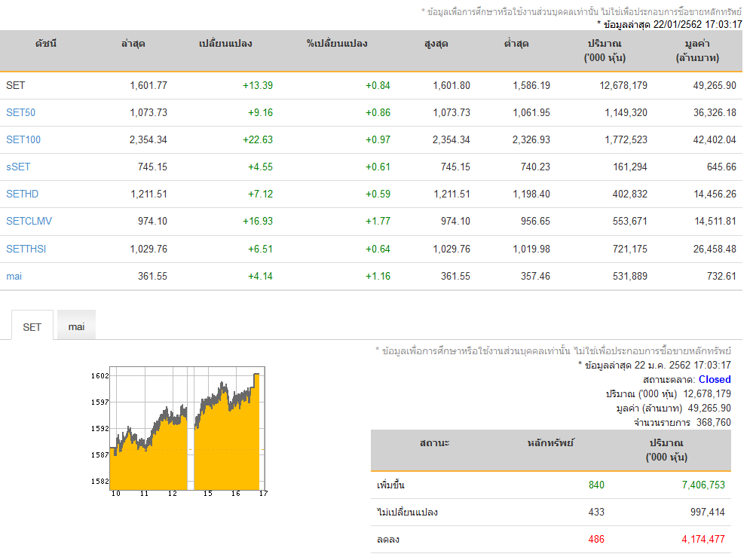The width and height of the screenshot is (756, 560).
Task: Click the declining securities count 486
Action: [596, 540]
